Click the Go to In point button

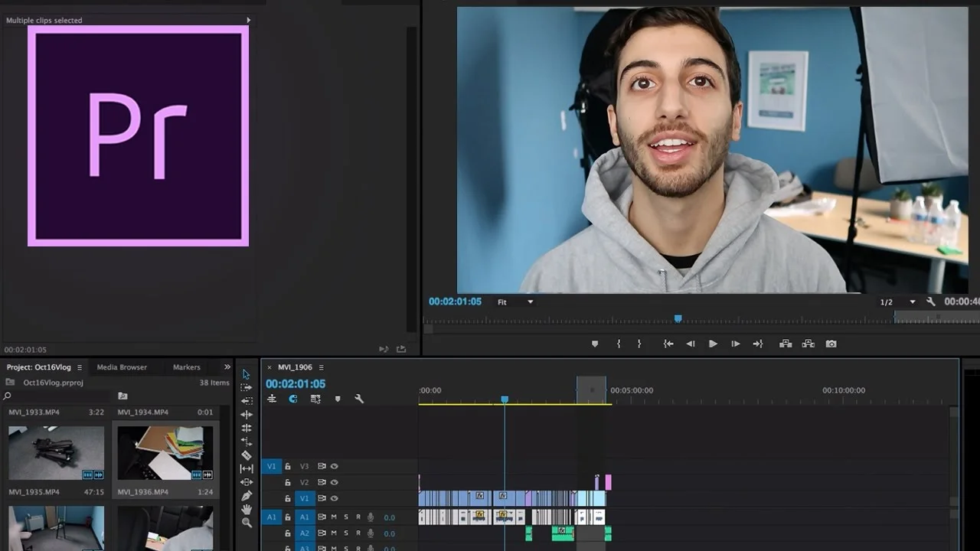tap(667, 344)
